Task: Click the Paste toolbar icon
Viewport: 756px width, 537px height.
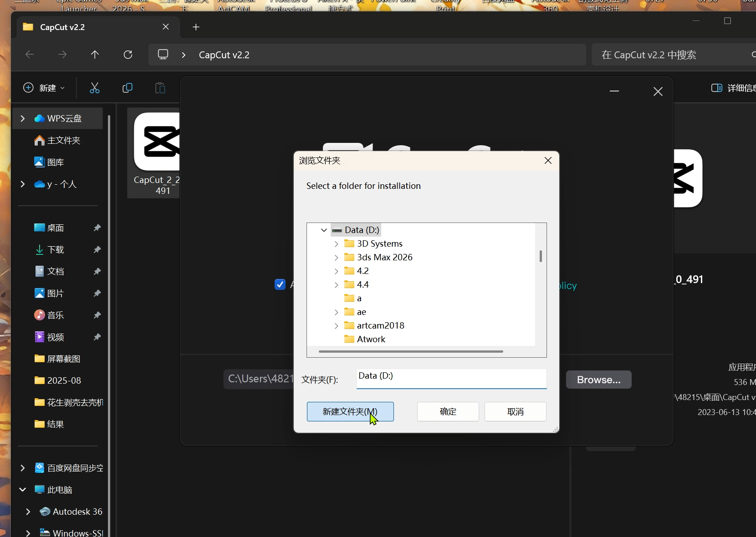Action: click(x=160, y=88)
